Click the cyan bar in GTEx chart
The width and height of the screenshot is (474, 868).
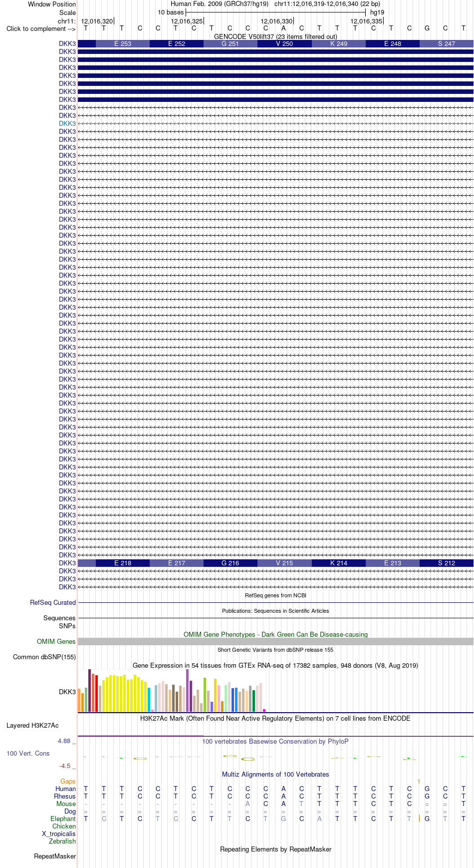[149, 700]
